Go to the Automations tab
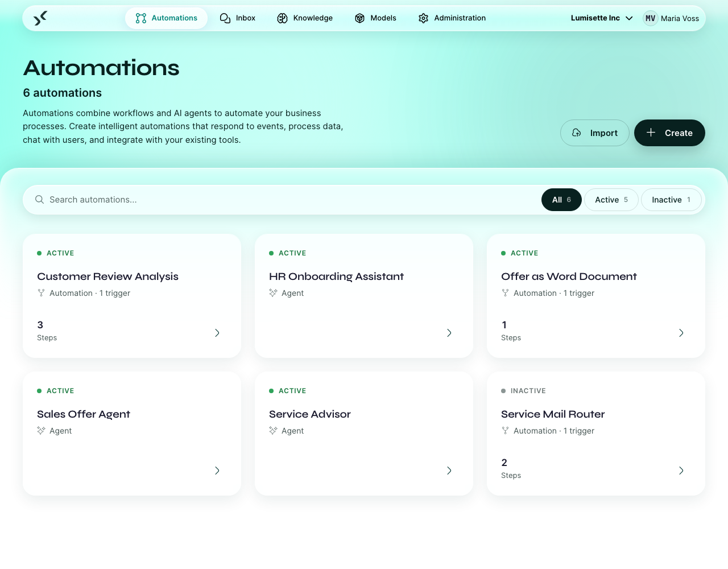This screenshot has height=569, width=728. [x=166, y=18]
